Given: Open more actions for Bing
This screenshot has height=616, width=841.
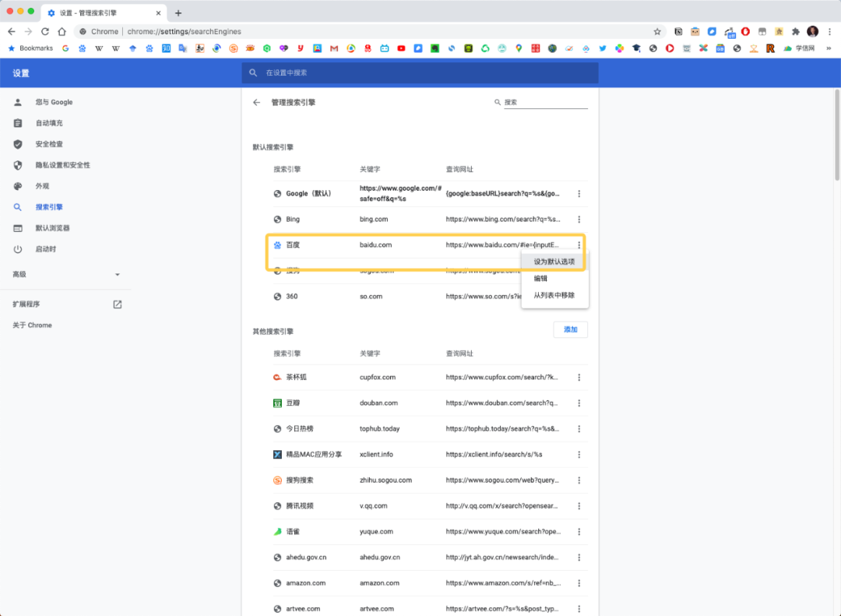Looking at the screenshot, I should pyautogui.click(x=579, y=220).
